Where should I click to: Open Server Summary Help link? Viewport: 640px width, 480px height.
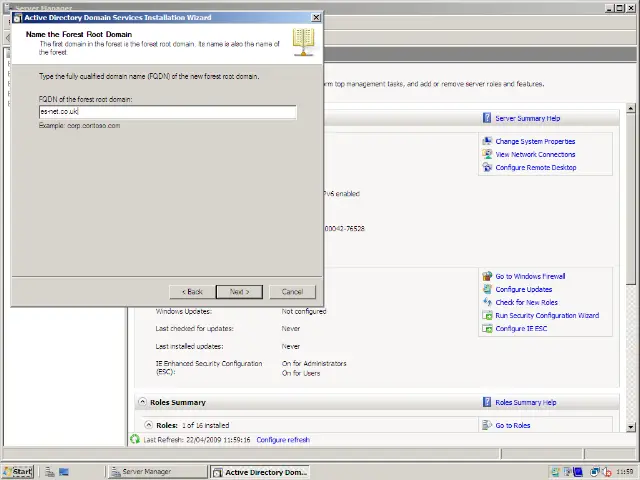click(x=528, y=118)
